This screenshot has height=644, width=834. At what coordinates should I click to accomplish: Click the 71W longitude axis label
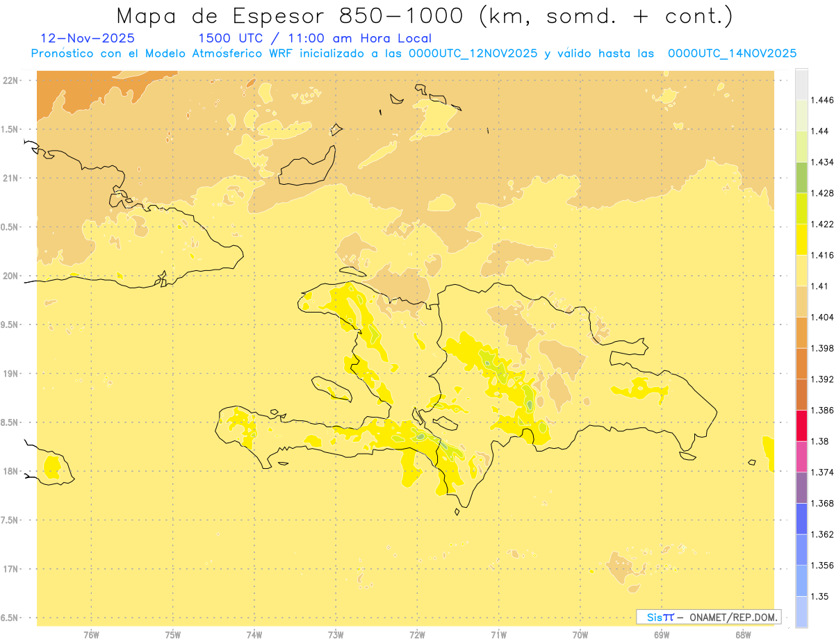(x=498, y=635)
